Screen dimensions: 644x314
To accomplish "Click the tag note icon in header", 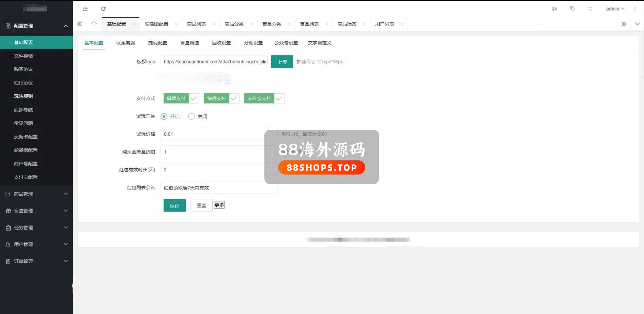I will (572, 9).
